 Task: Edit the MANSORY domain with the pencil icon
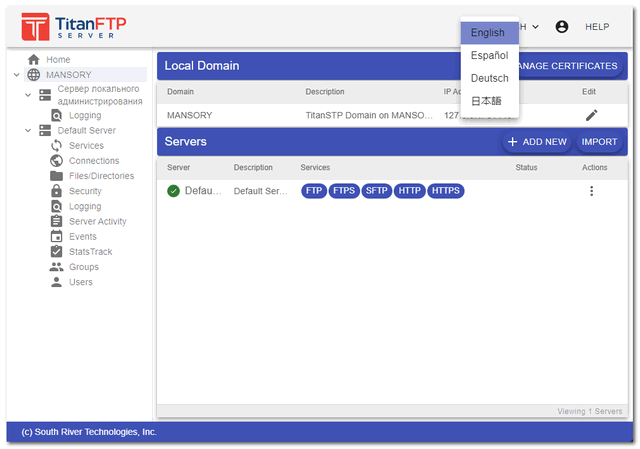pos(591,115)
